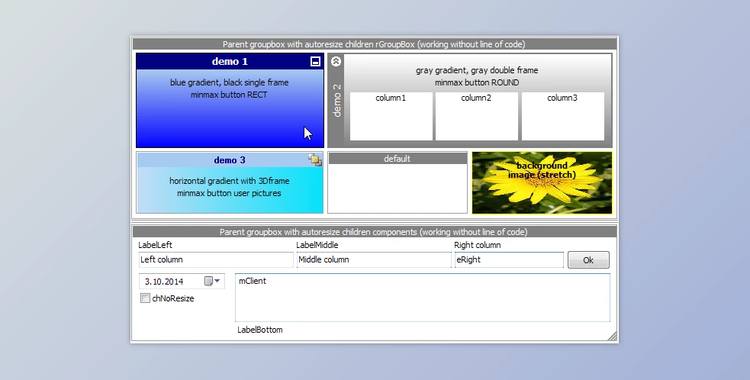Click the bottom parent groupbox components header
Screen dimensions: 750x380
(374, 232)
